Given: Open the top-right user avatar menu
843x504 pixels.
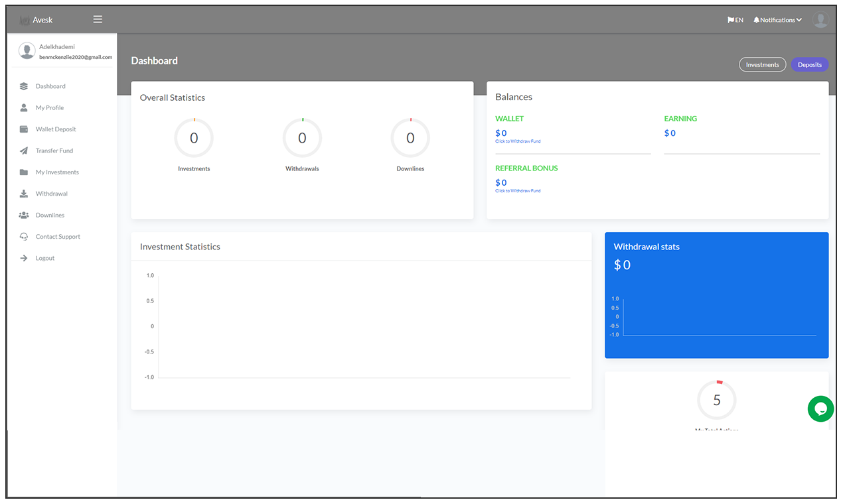Looking at the screenshot, I should click(x=820, y=20).
